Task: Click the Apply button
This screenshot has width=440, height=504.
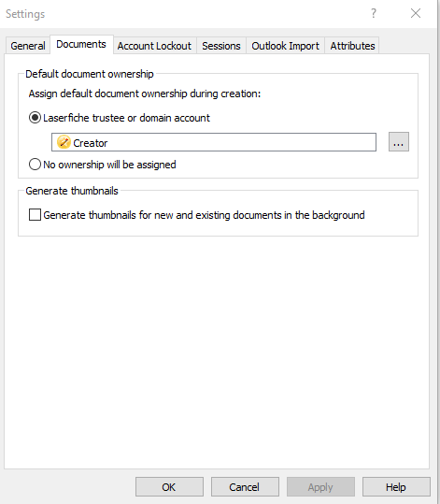Action: tap(320, 486)
